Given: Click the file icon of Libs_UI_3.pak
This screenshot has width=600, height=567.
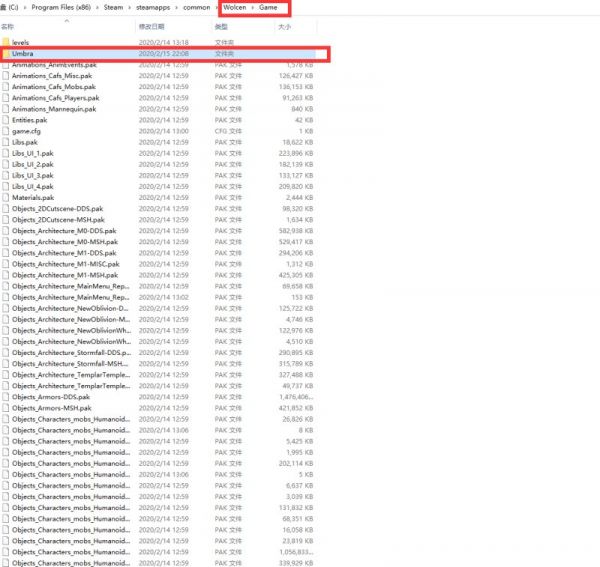Looking at the screenshot, I should 5,176.
